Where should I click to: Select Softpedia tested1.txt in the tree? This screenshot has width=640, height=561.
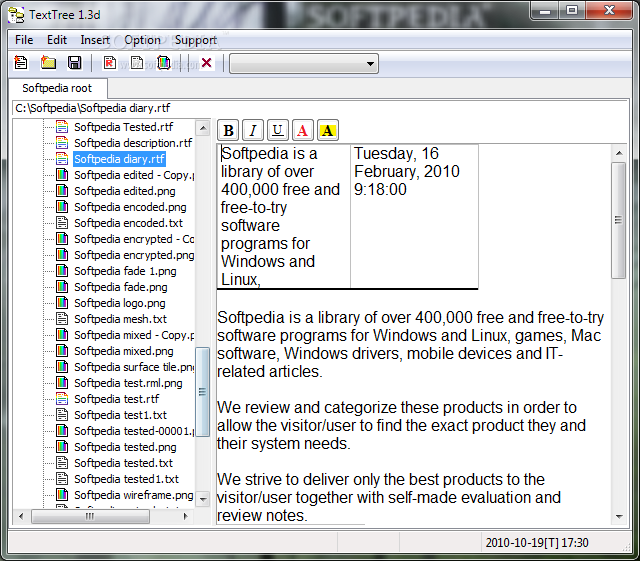[127, 479]
